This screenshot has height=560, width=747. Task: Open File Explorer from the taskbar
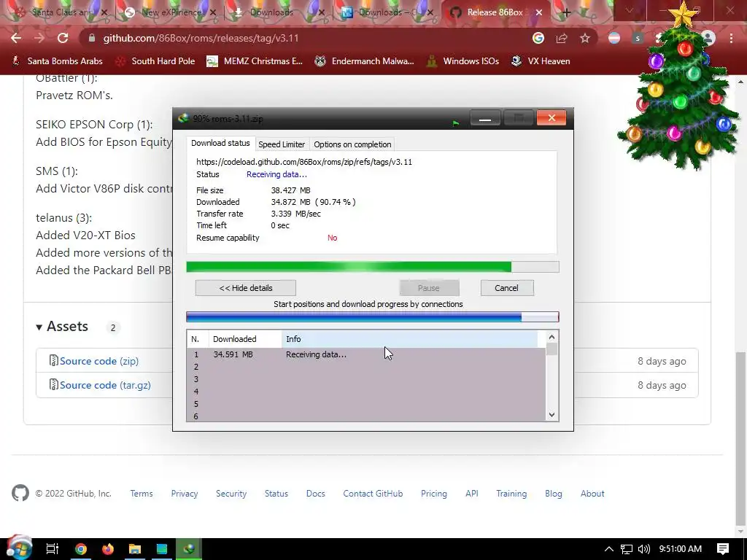135,549
